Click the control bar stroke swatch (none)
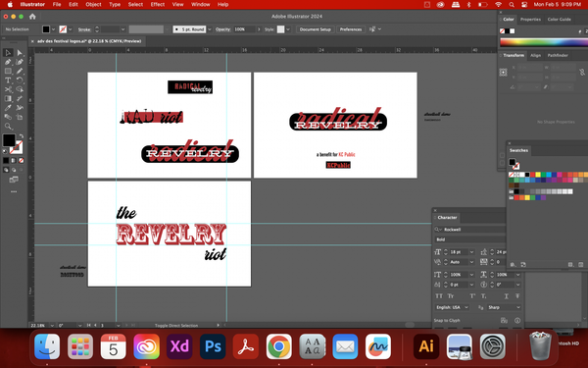The height and width of the screenshot is (368, 588). click(x=63, y=29)
